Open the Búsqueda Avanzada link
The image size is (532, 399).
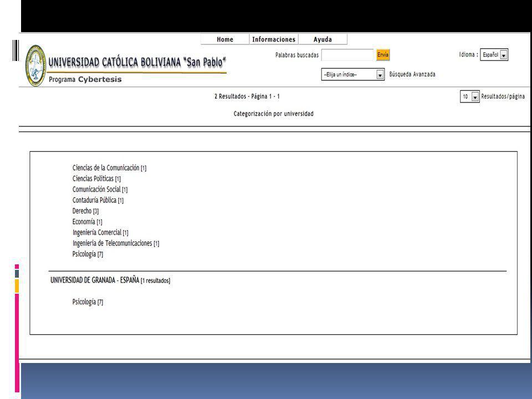coord(412,74)
